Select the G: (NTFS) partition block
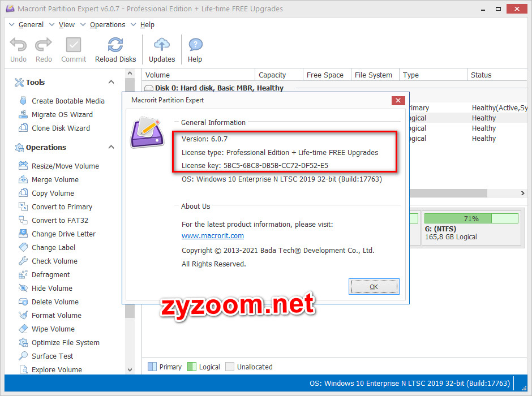Screen dimensions: 532x396 pyautogui.click(x=471, y=228)
